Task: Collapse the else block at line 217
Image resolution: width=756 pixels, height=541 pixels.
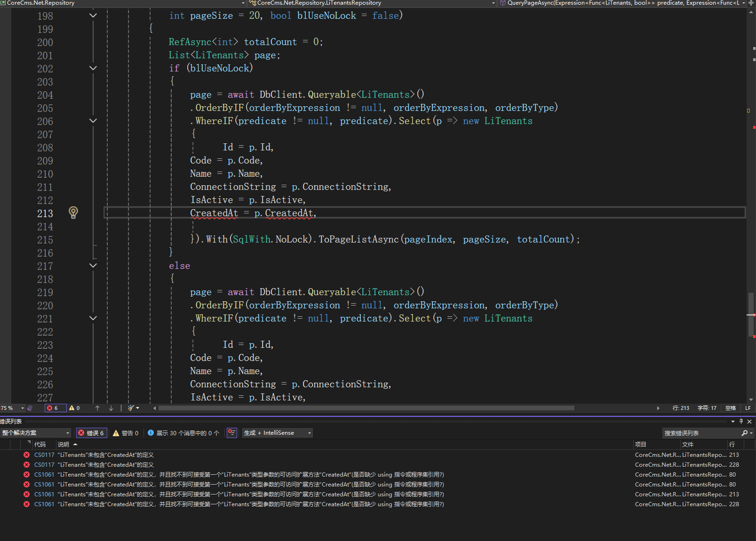Action: pos(93,266)
